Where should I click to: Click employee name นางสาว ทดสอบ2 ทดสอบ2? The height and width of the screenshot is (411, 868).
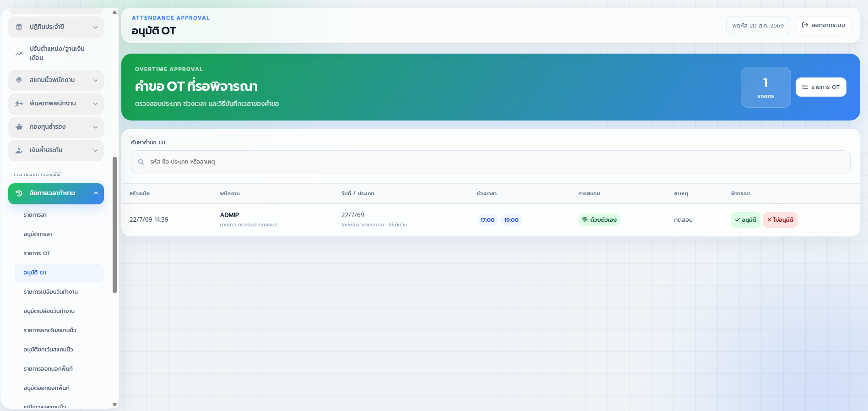click(x=249, y=225)
